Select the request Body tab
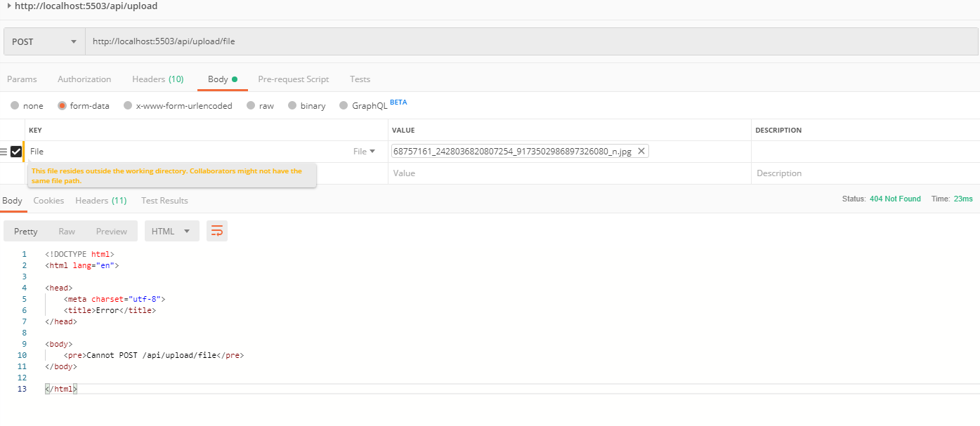The height and width of the screenshot is (426, 980). tap(223, 79)
